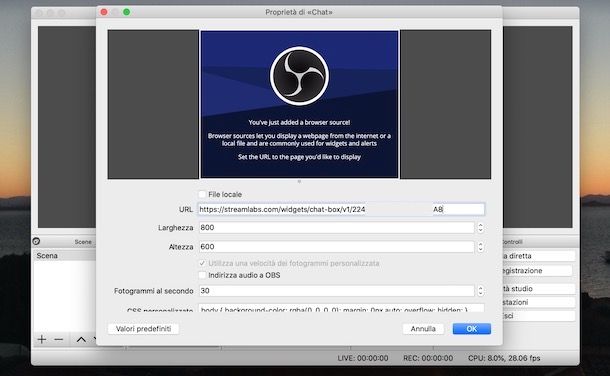Add a scene with the plus icon

[x=42, y=339]
